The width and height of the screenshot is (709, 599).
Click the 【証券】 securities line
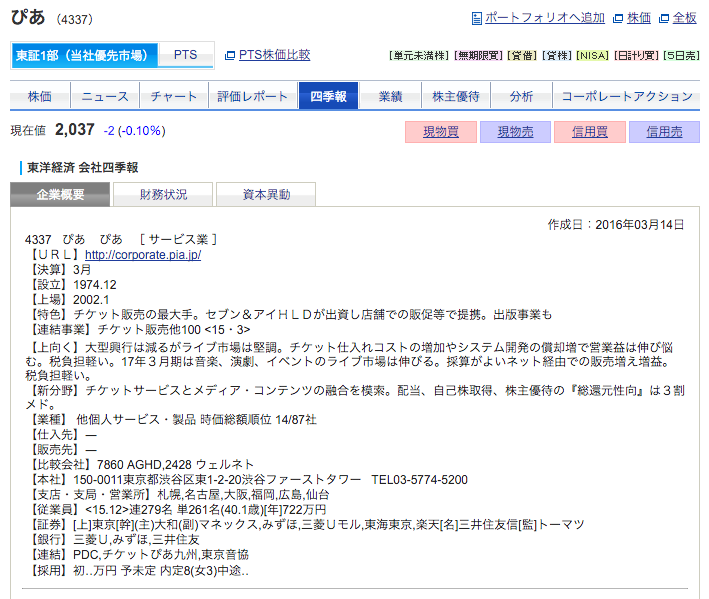[305, 524]
